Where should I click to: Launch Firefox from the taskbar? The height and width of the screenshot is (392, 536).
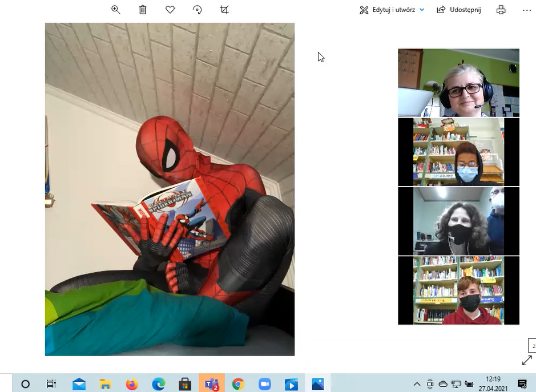coord(132,384)
